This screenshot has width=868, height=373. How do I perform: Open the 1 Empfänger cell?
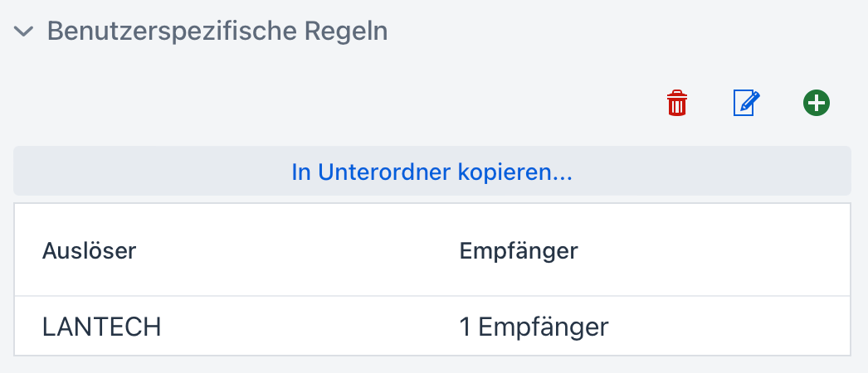[534, 327]
